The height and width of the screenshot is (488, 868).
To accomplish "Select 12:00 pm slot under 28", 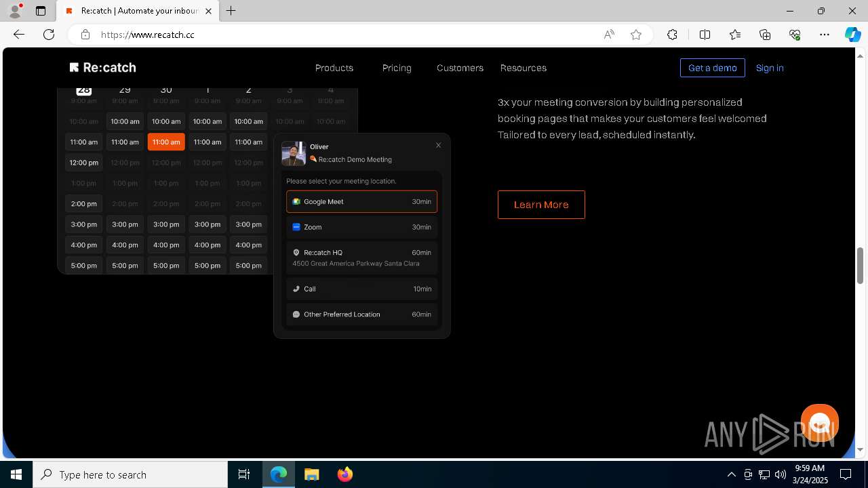I will tap(84, 163).
